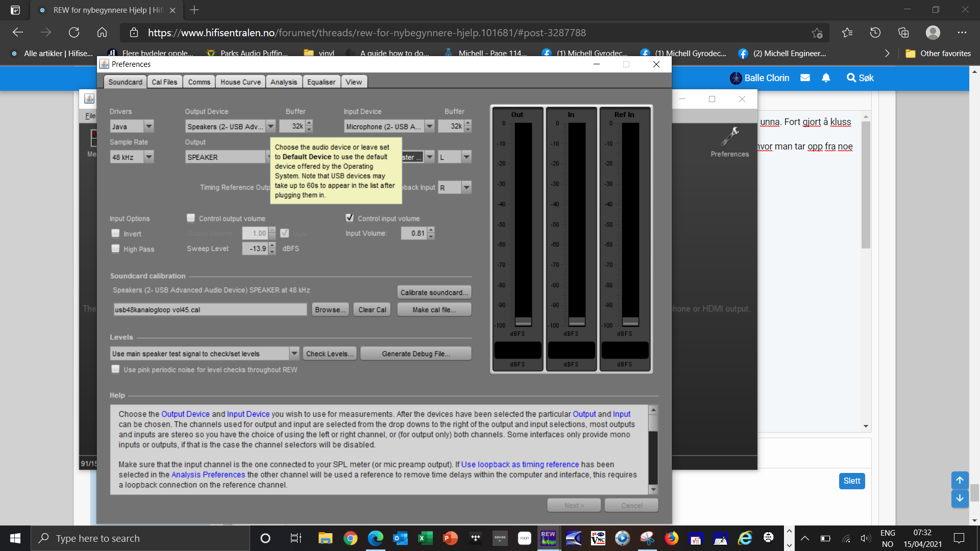Open the Preferences wrench icon
The image size is (980, 551).
tap(729, 138)
